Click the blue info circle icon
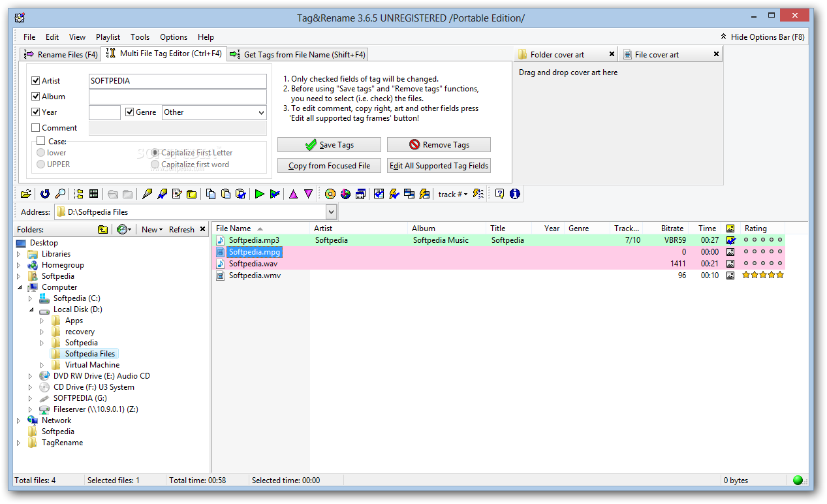827x504 pixels. coord(515,194)
